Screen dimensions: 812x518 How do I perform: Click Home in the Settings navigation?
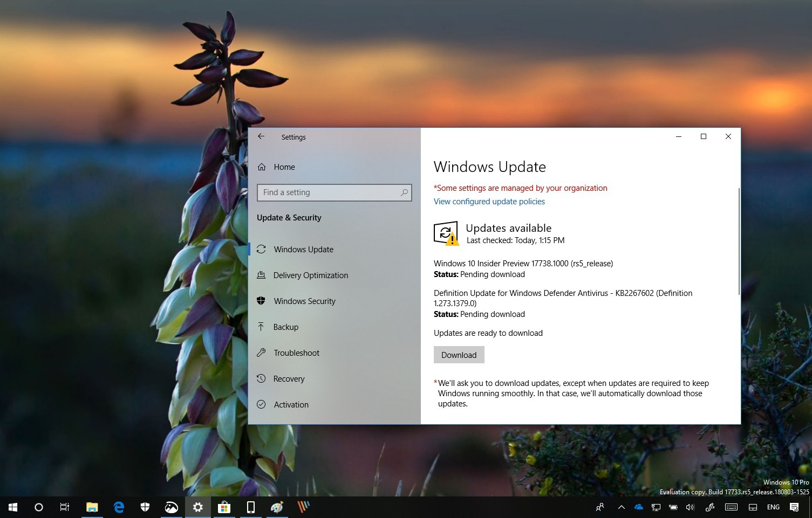point(284,167)
